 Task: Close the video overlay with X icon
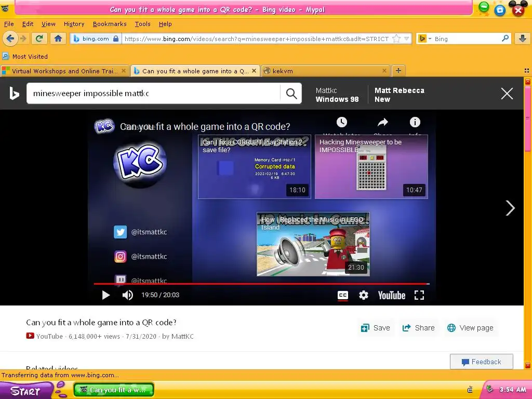pos(507,94)
